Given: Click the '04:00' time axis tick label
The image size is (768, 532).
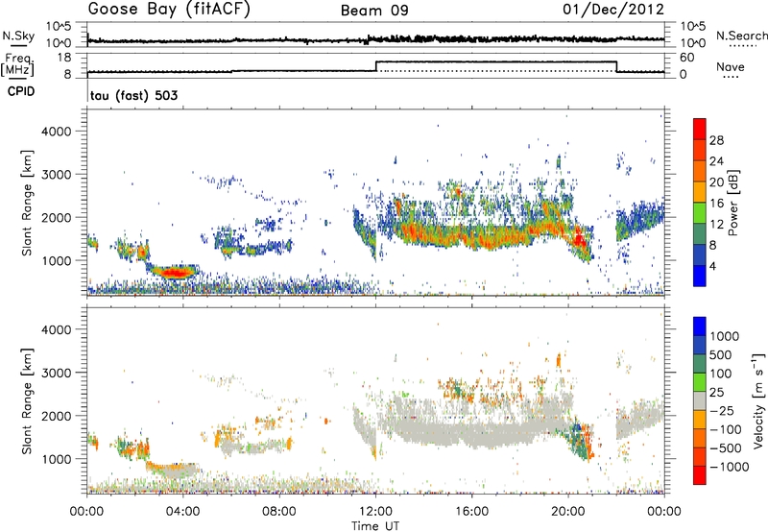Looking at the screenshot, I should [182, 512].
